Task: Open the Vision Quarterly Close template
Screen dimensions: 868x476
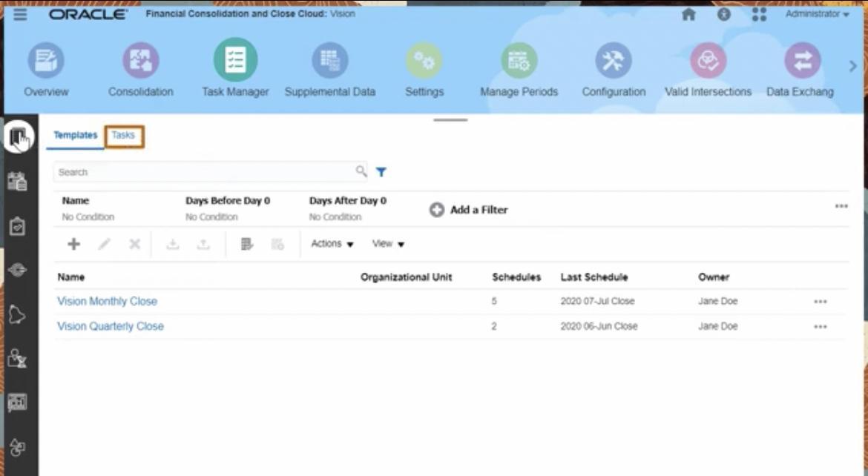Action: (110, 326)
